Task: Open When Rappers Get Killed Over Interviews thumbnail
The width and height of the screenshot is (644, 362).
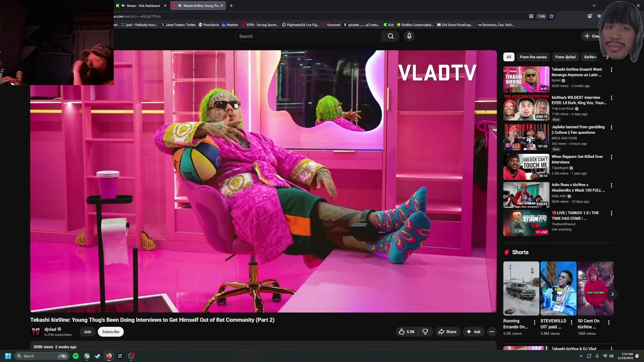Action: coord(526,166)
